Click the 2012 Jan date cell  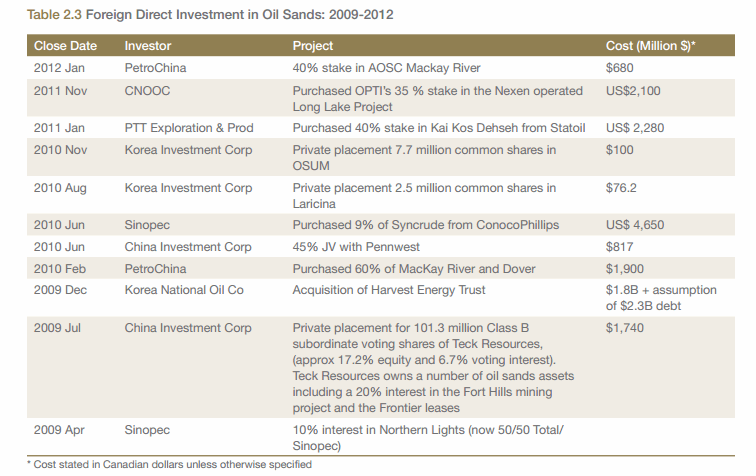(x=60, y=68)
